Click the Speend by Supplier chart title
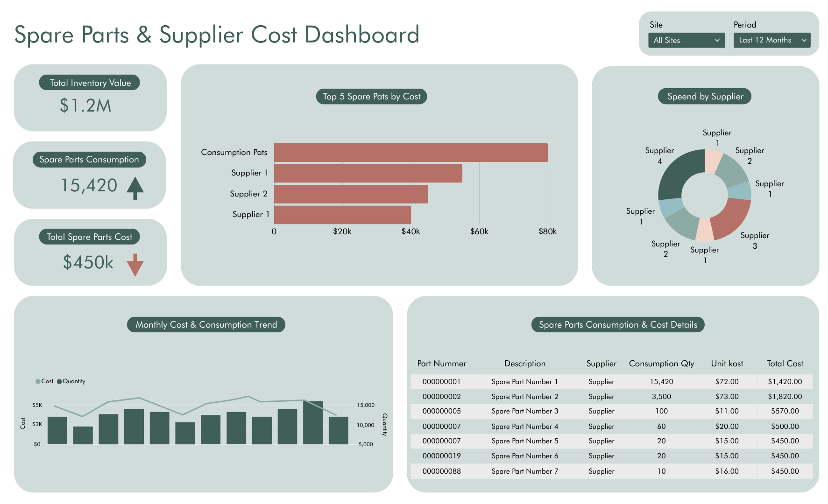This screenshot has width=828, height=504. tap(705, 97)
